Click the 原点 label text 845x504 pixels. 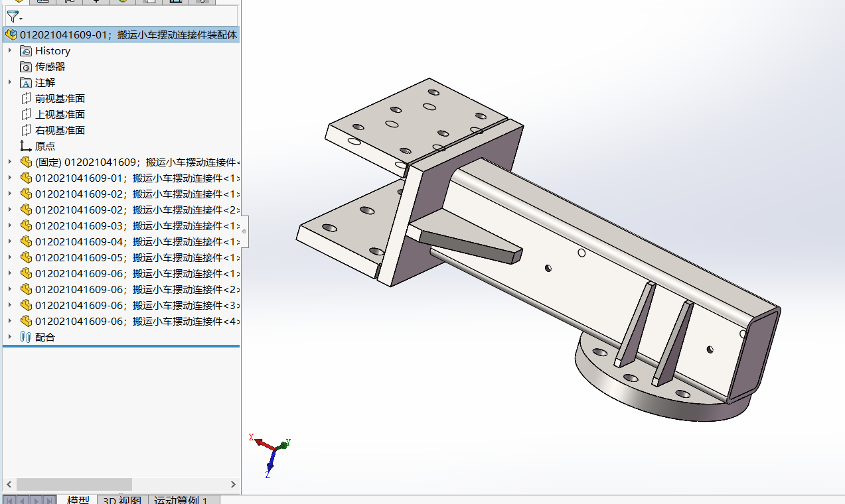pos(45,147)
